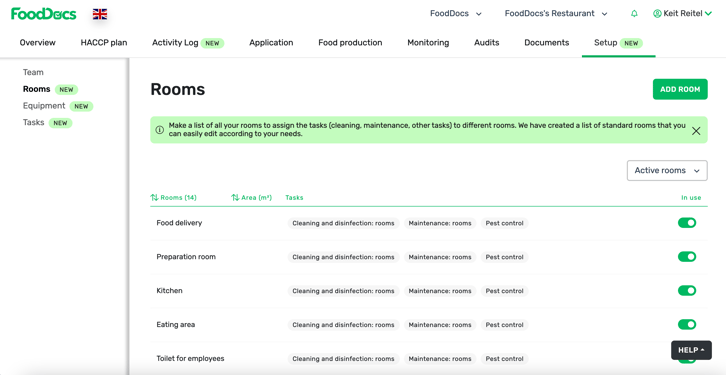Click Food delivery's Cleaning and disinfection tag
The image size is (726, 375).
343,223
